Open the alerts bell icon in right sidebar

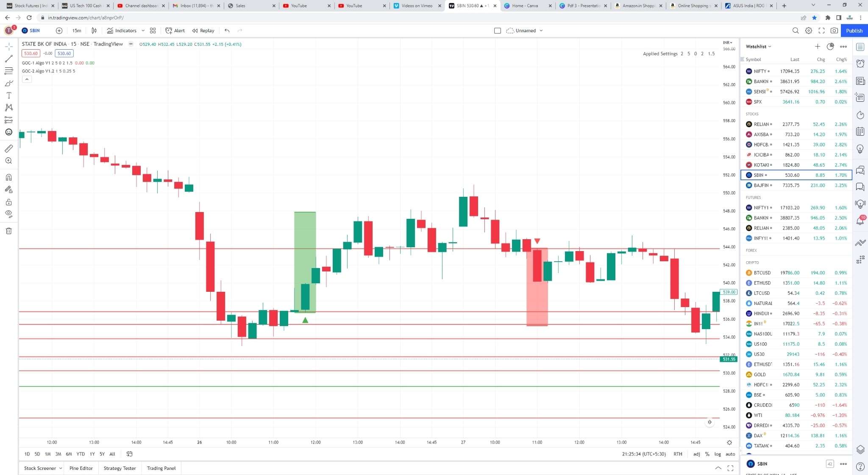tap(860, 221)
